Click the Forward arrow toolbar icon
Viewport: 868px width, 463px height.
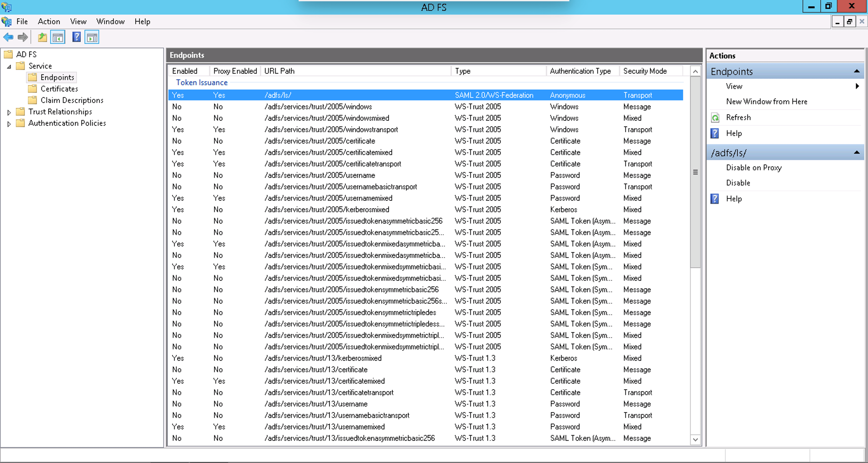point(23,37)
